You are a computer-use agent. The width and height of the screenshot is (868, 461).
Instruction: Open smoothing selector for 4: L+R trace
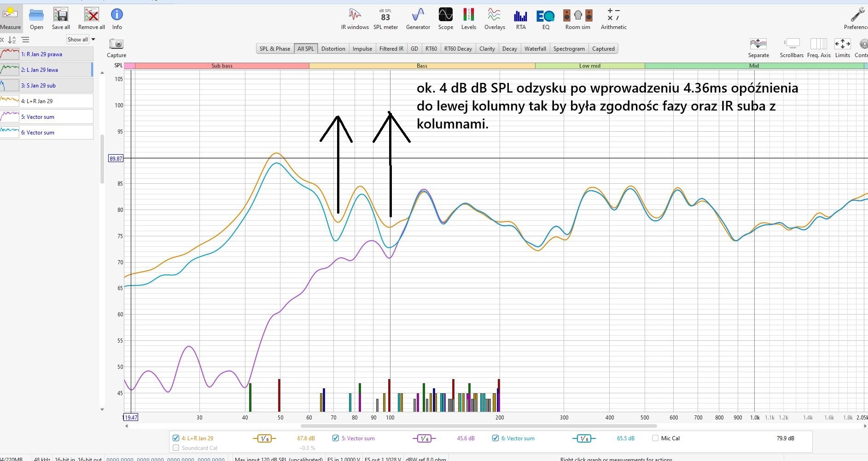click(264, 438)
